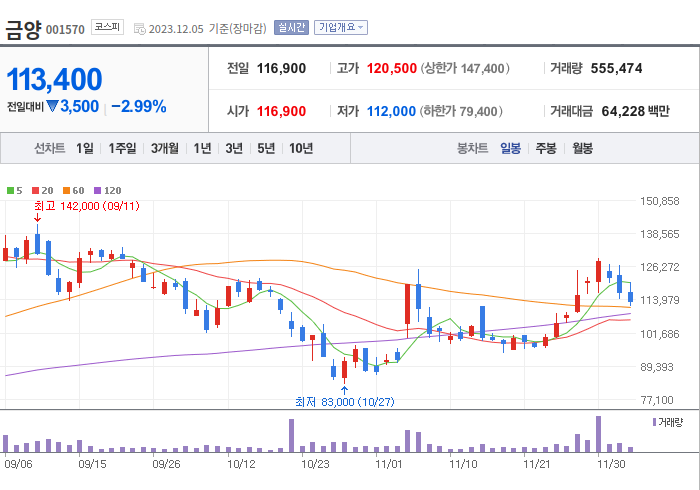Viewport: 700px width, 490px height.
Task: Select the 1일 line chart tab
Action: (x=85, y=148)
